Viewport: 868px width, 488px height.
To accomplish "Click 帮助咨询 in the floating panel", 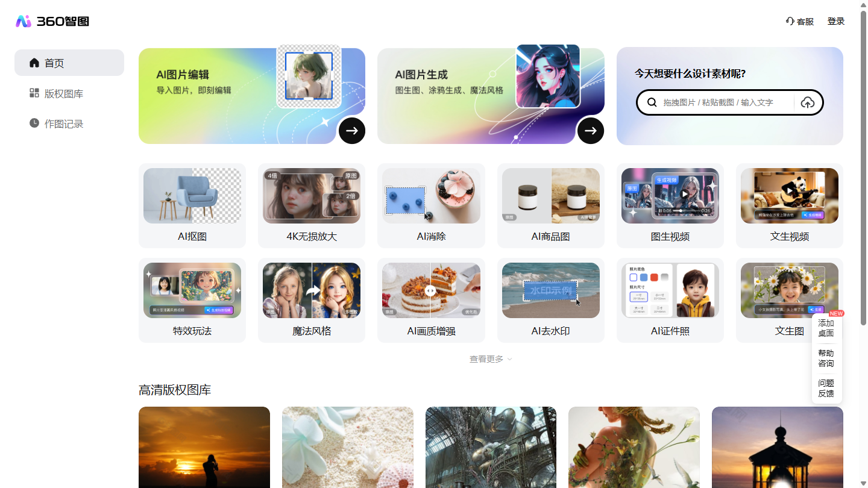I will (x=826, y=358).
